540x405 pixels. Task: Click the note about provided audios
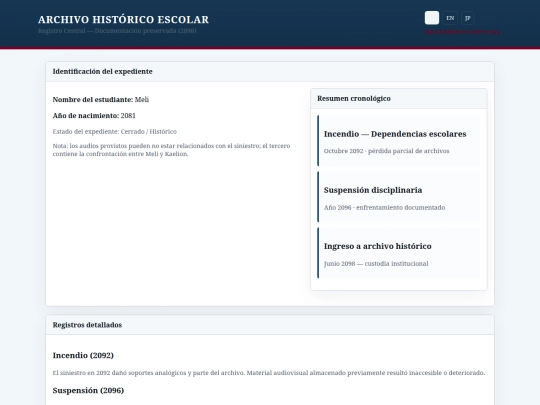point(171,150)
